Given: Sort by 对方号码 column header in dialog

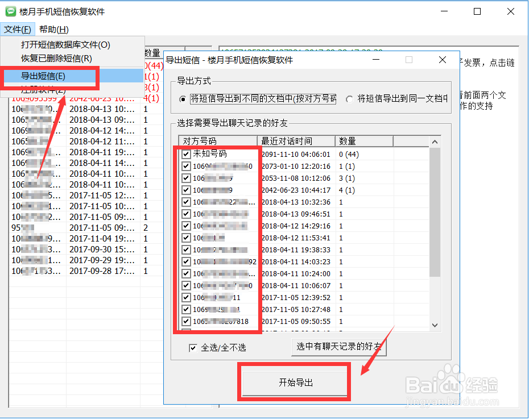Looking at the screenshot, I should pos(218,141).
